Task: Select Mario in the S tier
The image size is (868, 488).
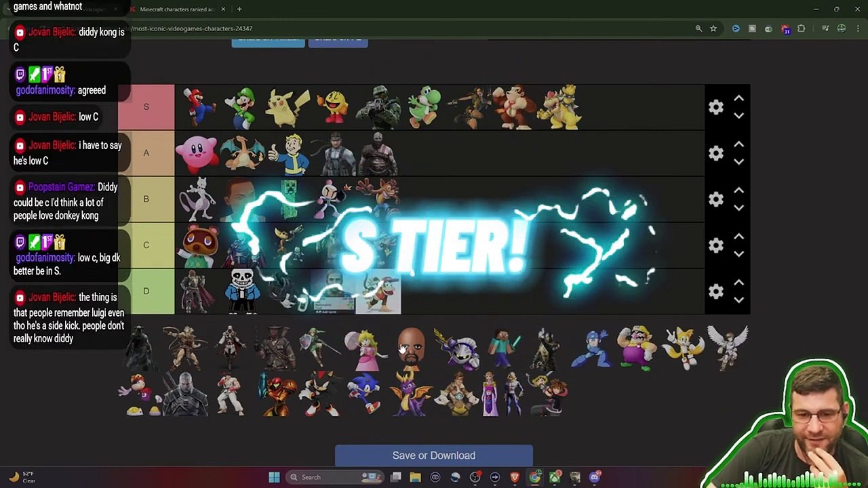Action: pos(197,107)
